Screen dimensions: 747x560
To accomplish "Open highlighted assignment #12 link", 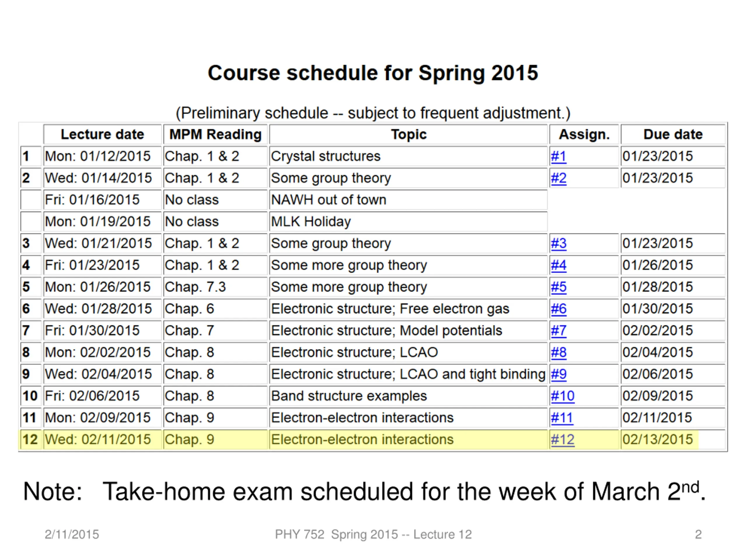I will click(x=563, y=440).
